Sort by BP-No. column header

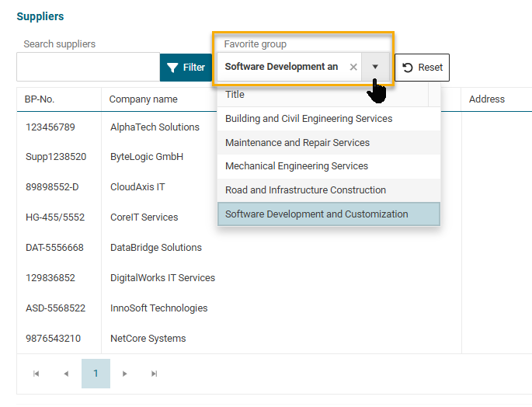tap(40, 99)
